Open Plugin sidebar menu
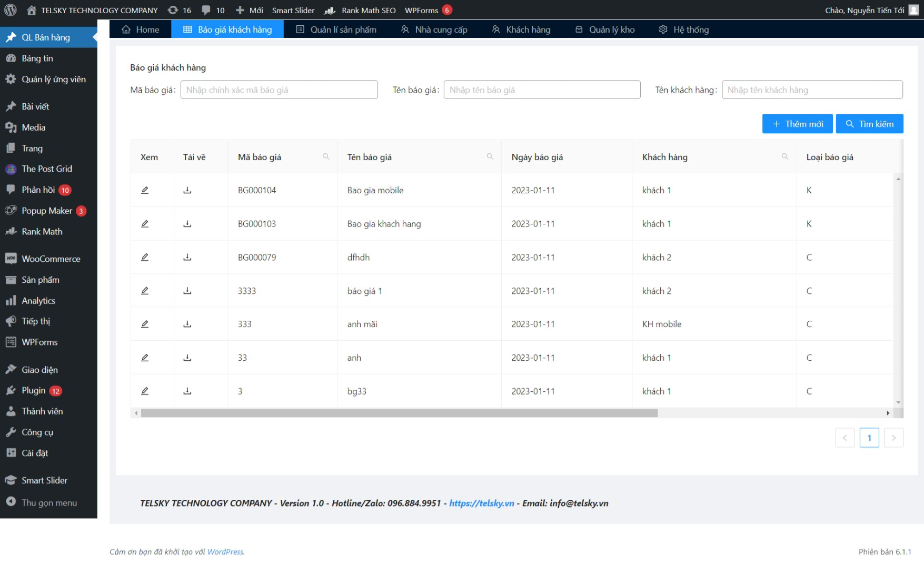The height and width of the screenshot is (563, 924). coord(48,390)
